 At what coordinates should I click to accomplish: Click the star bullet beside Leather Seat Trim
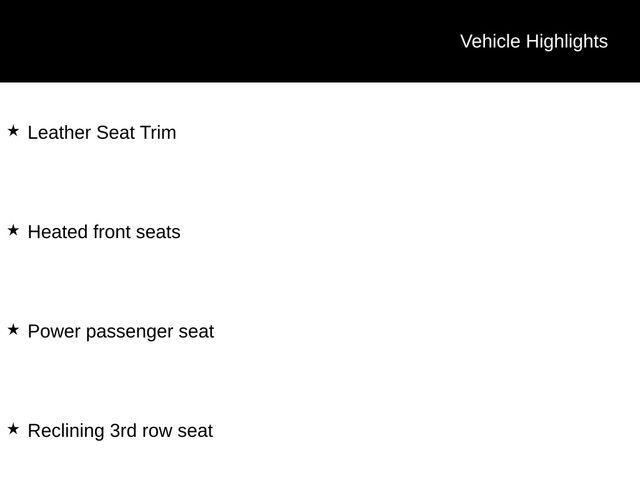click(x=13, y=131)
